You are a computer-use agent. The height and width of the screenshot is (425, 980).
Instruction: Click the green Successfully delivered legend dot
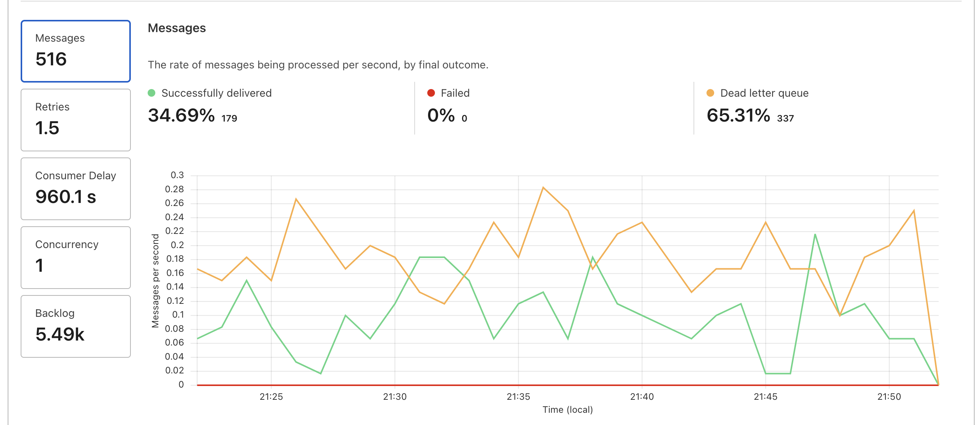tap(152, 93)
